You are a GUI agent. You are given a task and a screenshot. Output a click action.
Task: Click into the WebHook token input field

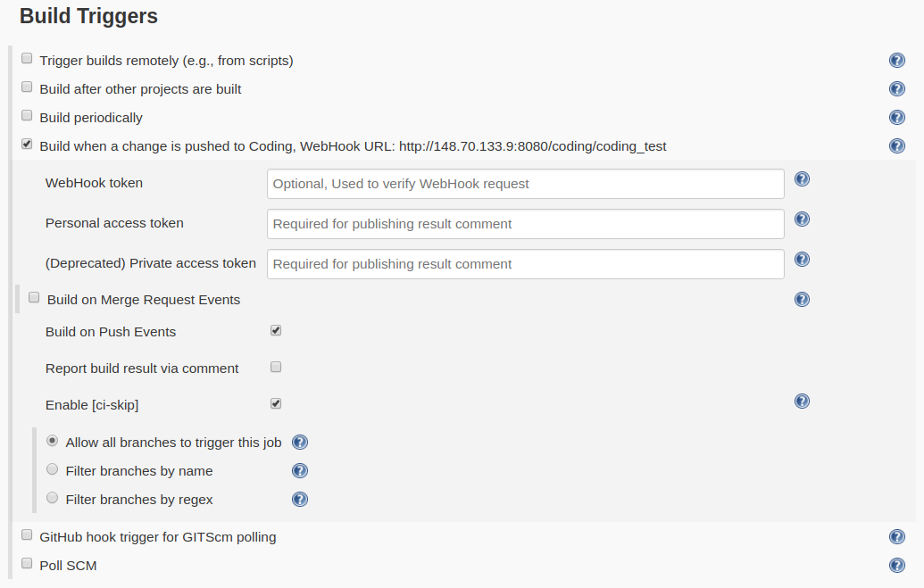[x=525, y=184]
